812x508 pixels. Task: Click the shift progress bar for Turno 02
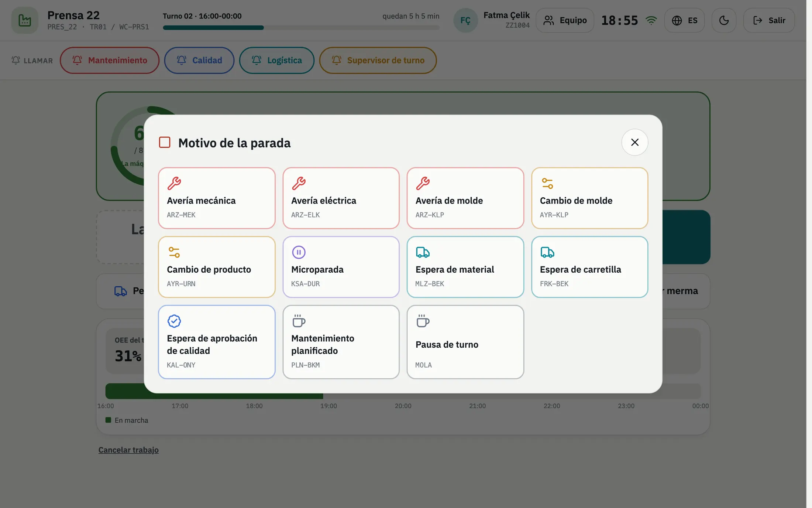(x=301, y=28)
